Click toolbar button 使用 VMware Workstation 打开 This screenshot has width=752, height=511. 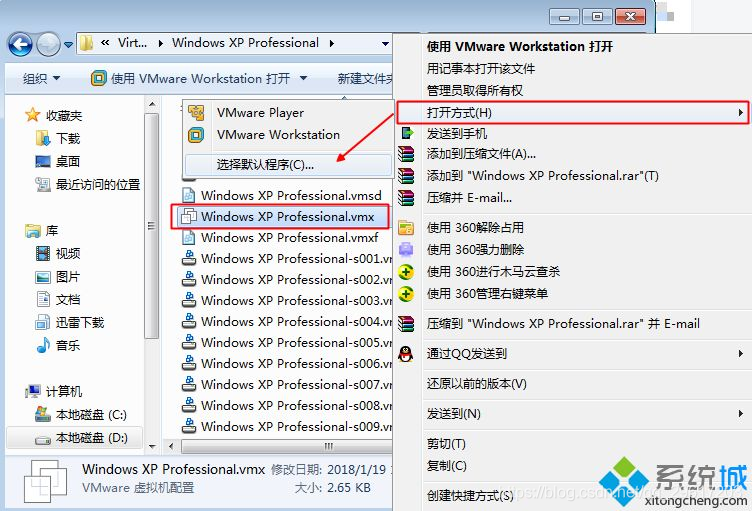[191, 78]
